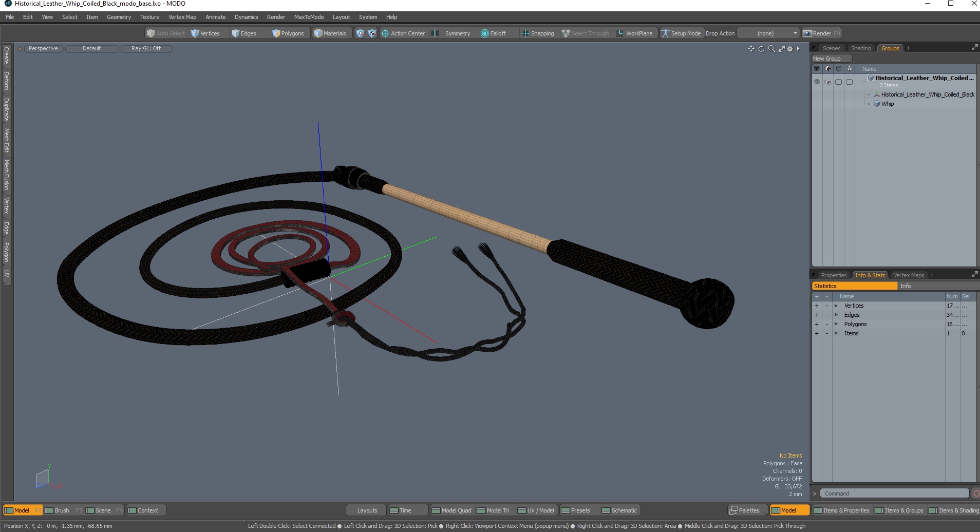
Task: Open the Schematic layout
Action: pos(619,510)
